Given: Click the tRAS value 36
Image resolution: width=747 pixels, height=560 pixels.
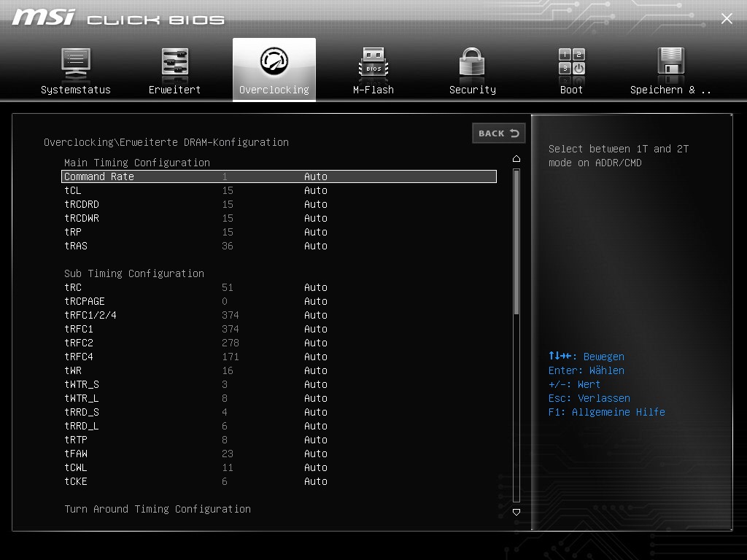Looking at the screenshot, I should tap(228, 246).
